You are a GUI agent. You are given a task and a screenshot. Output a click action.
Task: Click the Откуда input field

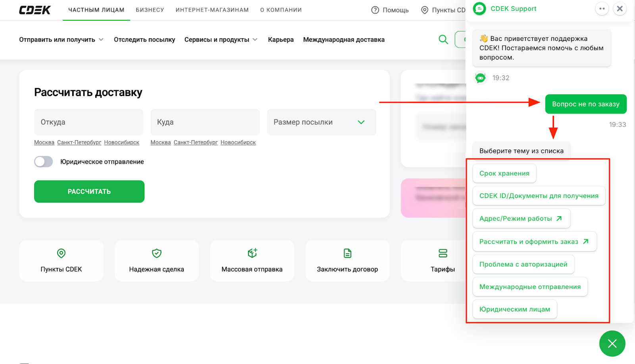(89, 122)
